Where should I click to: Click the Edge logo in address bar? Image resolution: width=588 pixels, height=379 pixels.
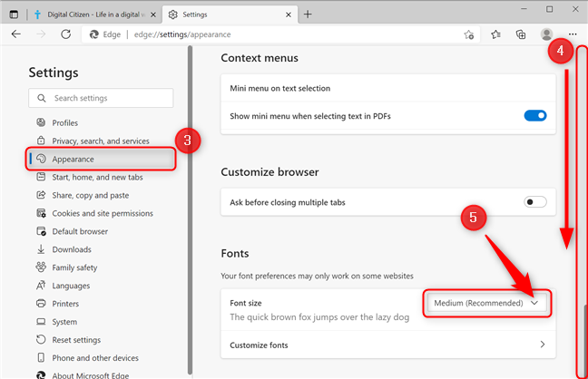(93, 34)
